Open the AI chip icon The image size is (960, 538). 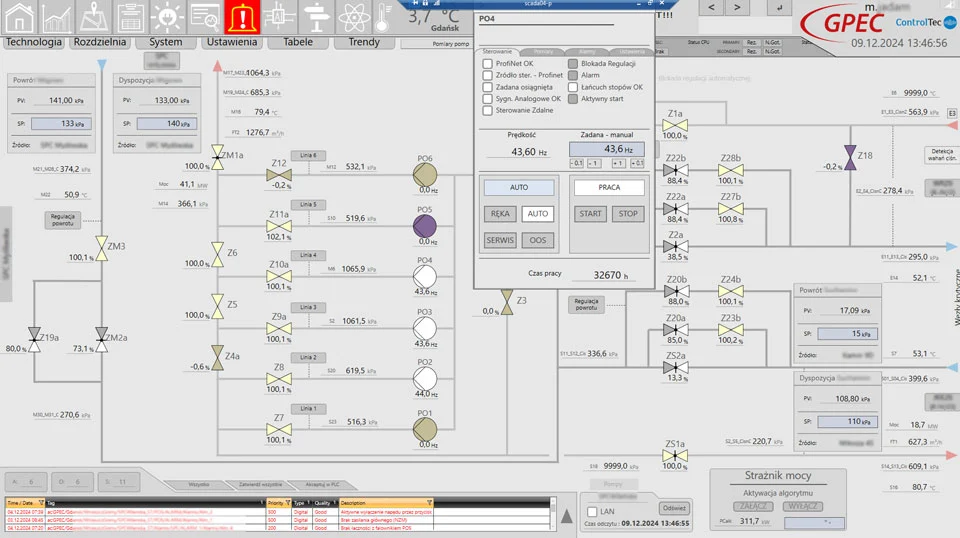(279, 17)
